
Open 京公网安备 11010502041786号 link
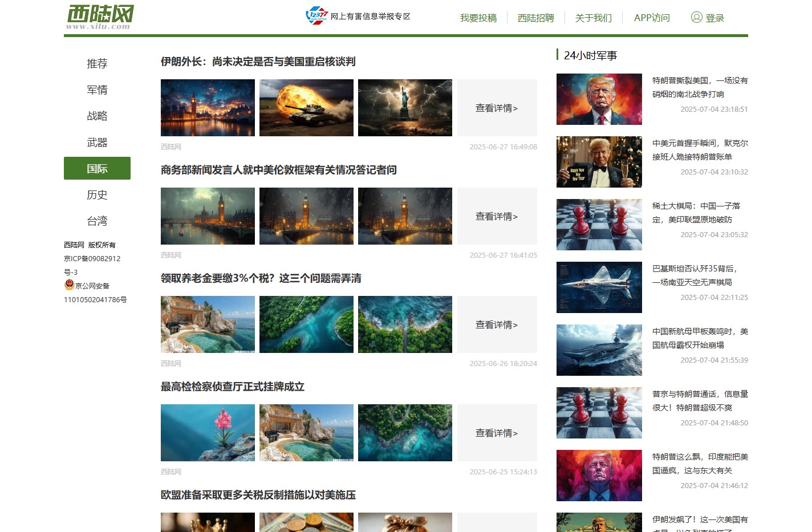[95, 293]
